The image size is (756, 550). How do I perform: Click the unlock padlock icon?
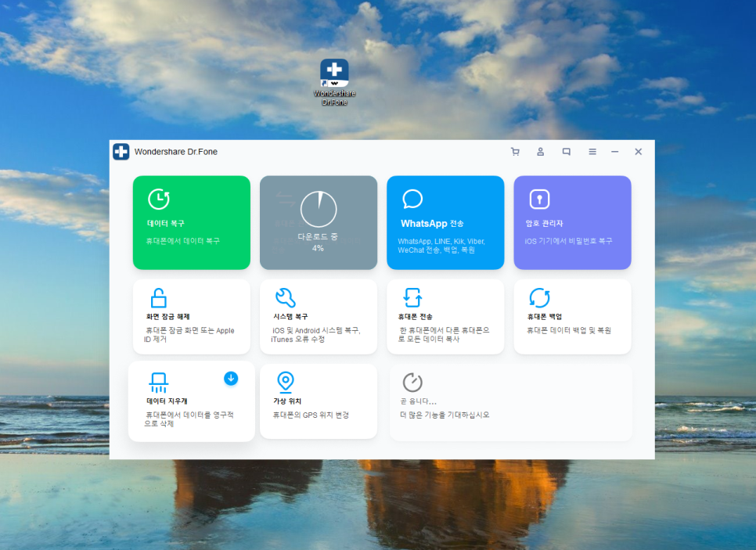coord(159,298)
